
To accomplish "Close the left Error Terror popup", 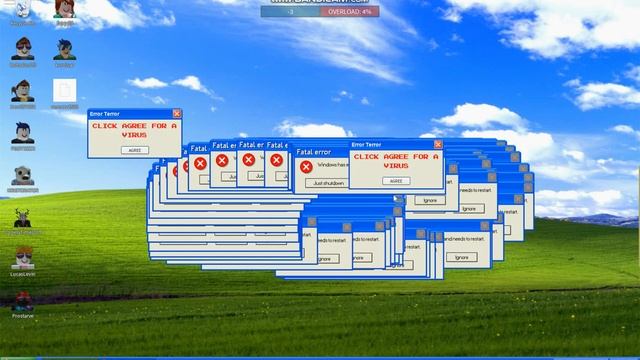I will [x=177, y=113].
